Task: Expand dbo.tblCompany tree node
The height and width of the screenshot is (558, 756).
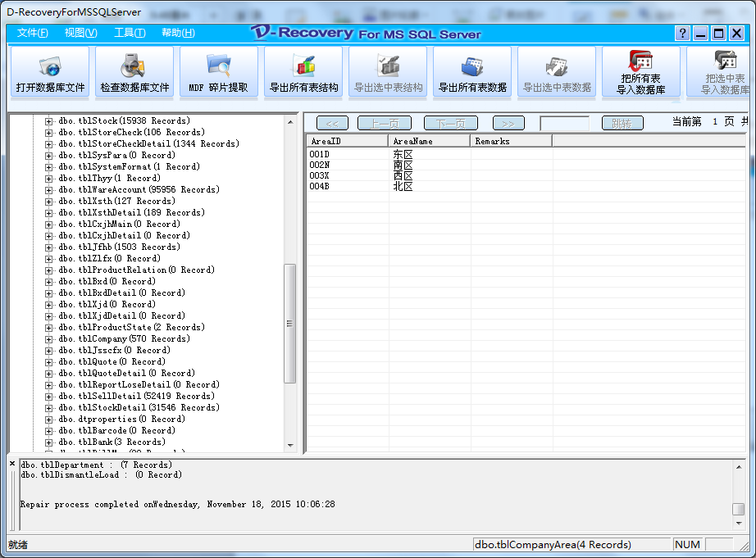Action: click(48, 339)
